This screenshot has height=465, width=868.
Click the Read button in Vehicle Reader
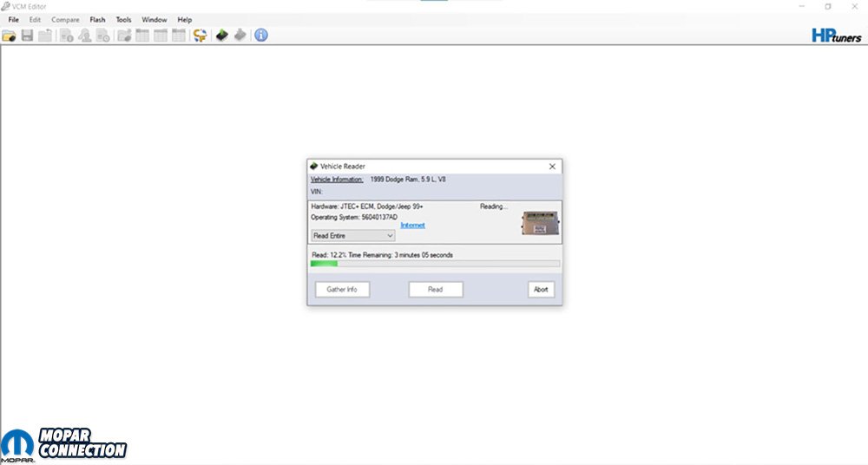click(436, 290)
